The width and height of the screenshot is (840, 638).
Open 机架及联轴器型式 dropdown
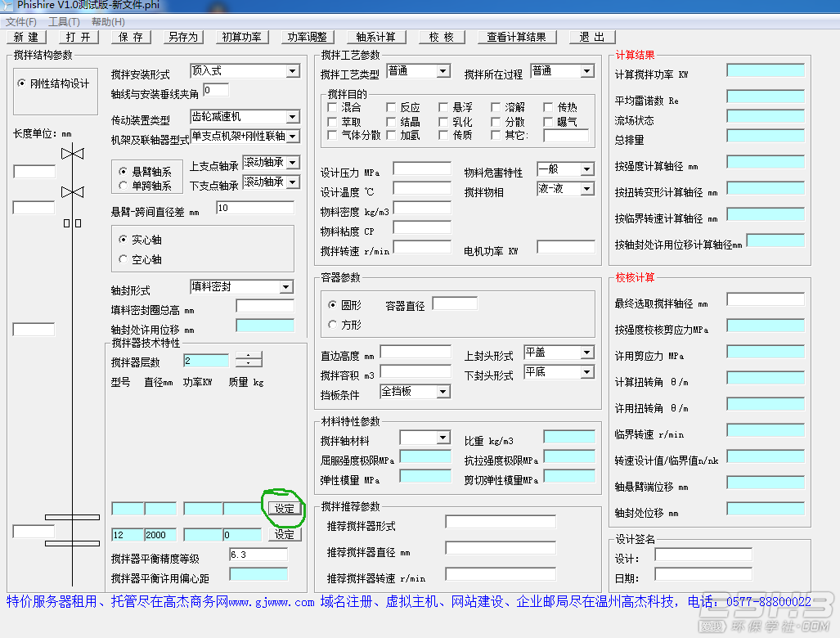(x=245, y=136)
